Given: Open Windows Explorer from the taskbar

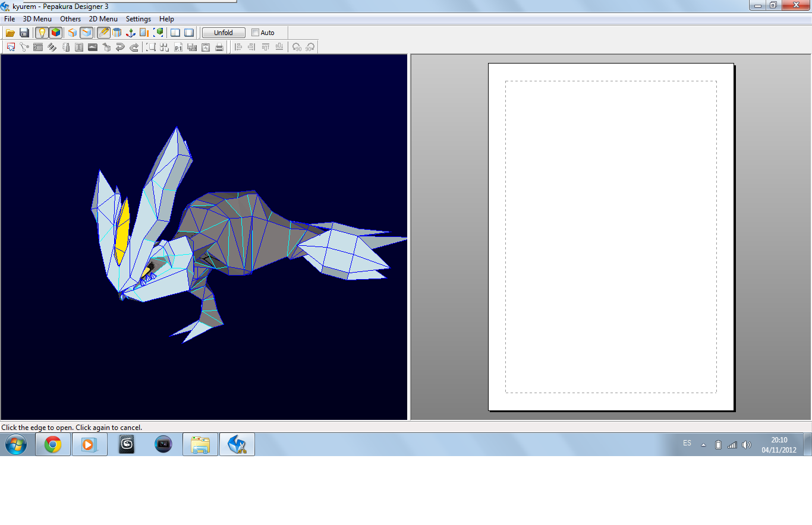Looking at the screenshot, I should point(200,444).
